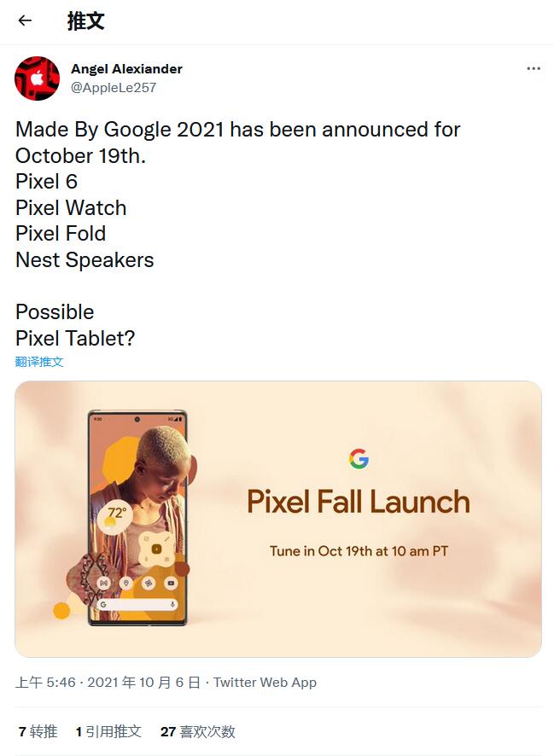Click the YouTube icon on the pictured phone
554x756 pixels.
click(171, 583)
